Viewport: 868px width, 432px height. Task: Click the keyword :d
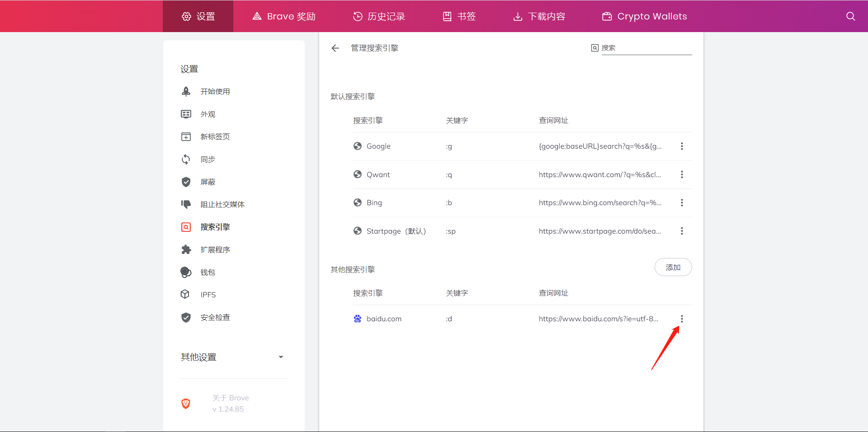(x=449, y=319)
